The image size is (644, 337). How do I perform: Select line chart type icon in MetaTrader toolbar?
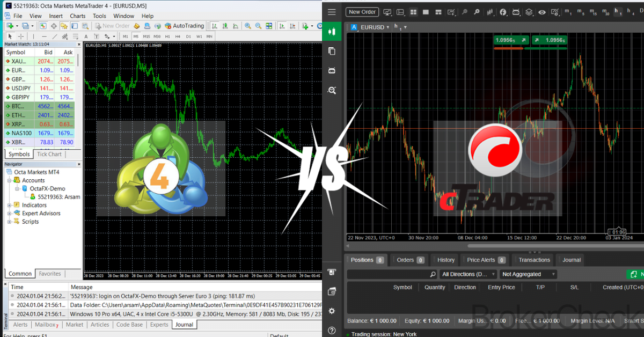tap(235, 26)
